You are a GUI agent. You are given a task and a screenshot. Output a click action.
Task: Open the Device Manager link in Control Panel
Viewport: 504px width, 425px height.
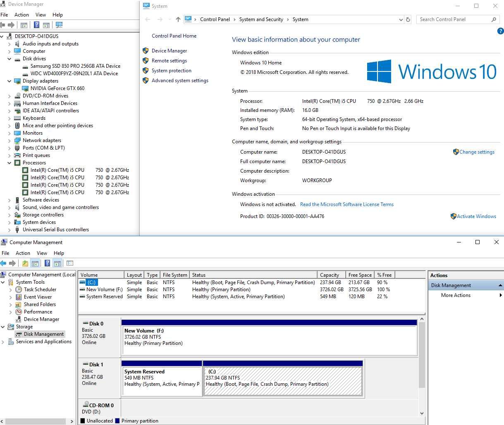tap(169, 51)
